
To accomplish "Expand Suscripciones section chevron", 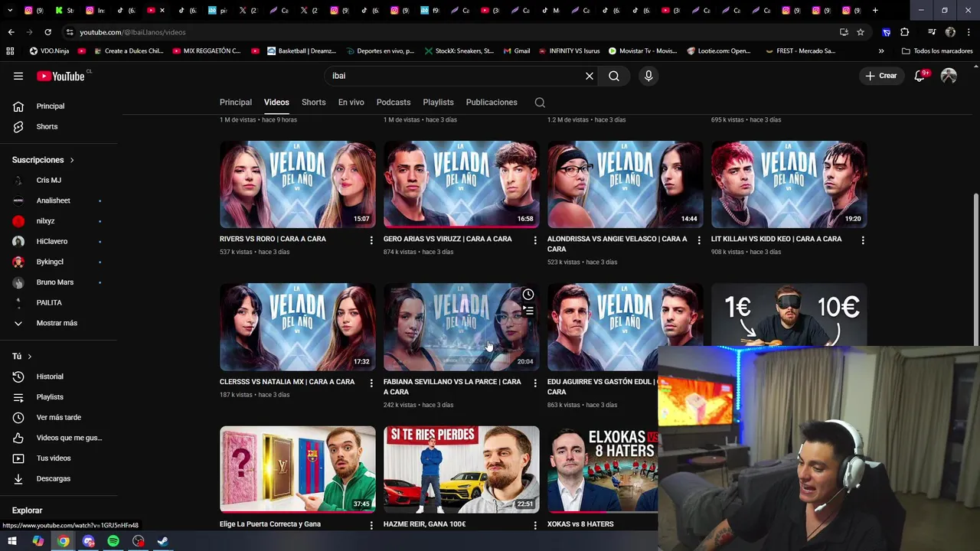I will point(72,160).
